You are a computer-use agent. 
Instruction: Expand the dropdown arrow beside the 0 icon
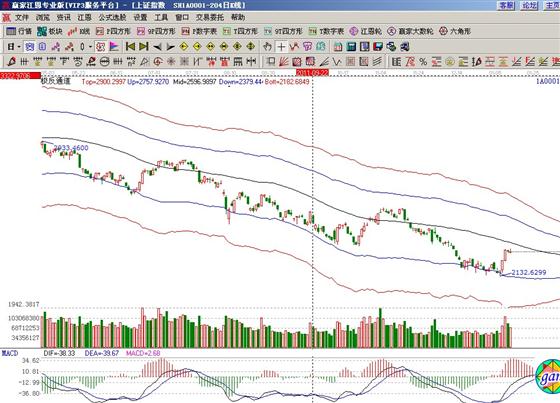point(90,47)
